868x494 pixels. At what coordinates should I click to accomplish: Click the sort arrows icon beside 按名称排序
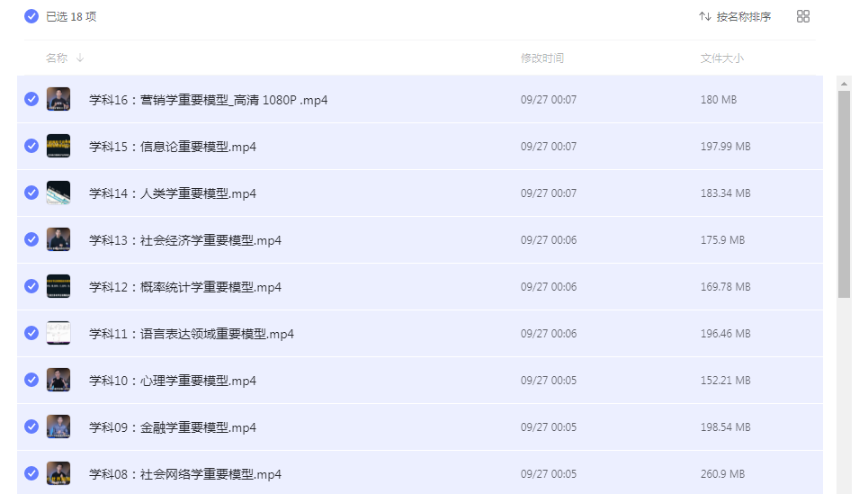coord(705,16)
